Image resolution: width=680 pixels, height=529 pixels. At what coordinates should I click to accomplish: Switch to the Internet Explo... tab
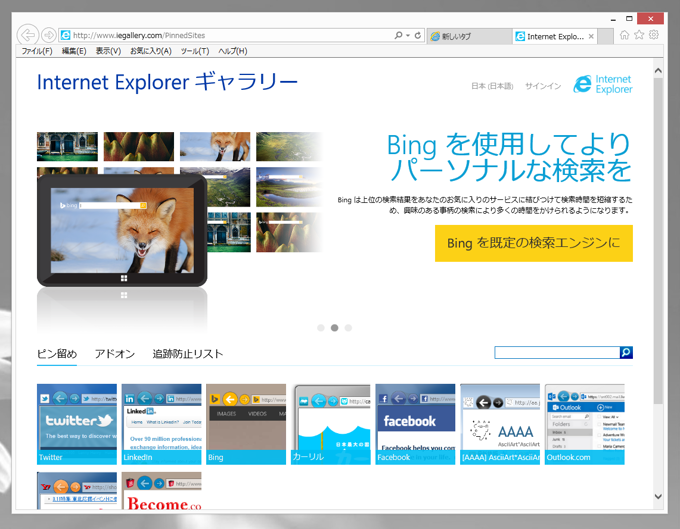554,36
